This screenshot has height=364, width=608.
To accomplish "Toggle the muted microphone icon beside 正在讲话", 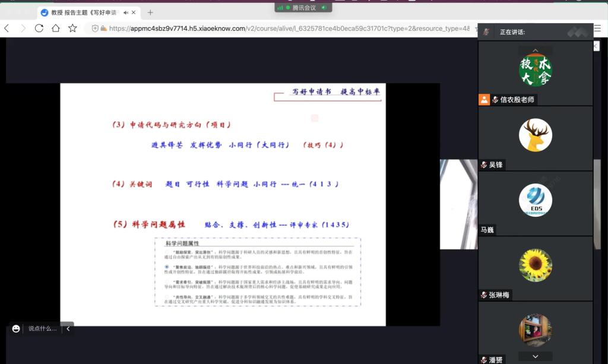I will [x=486, y=32].
